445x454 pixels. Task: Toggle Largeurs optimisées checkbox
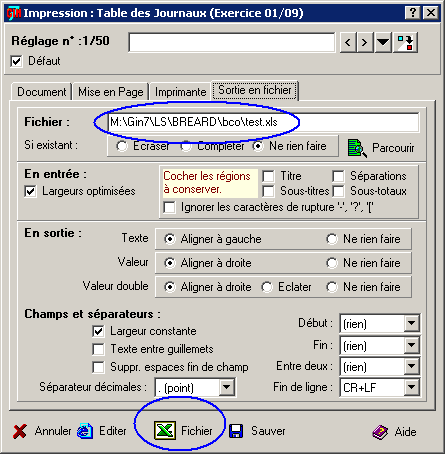30,191
